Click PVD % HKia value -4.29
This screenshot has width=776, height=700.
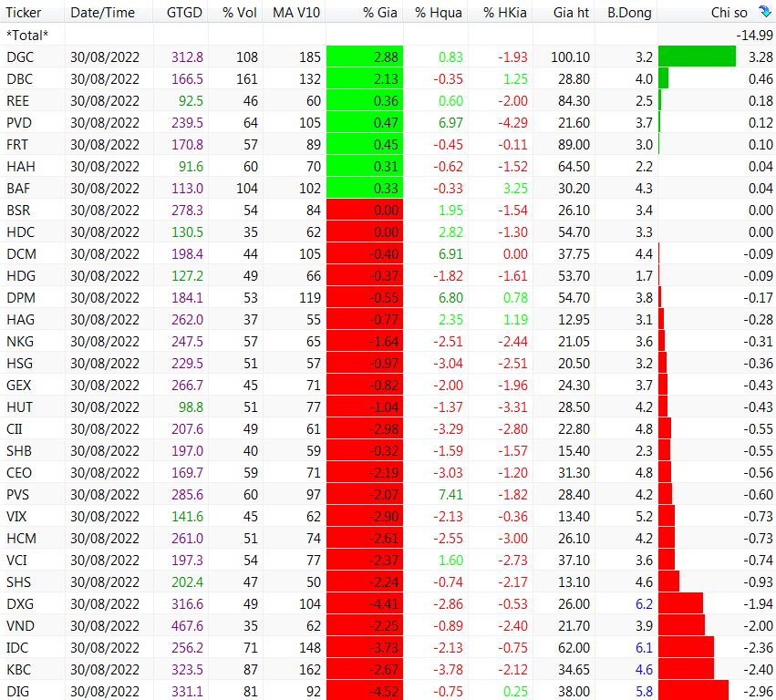512,123
